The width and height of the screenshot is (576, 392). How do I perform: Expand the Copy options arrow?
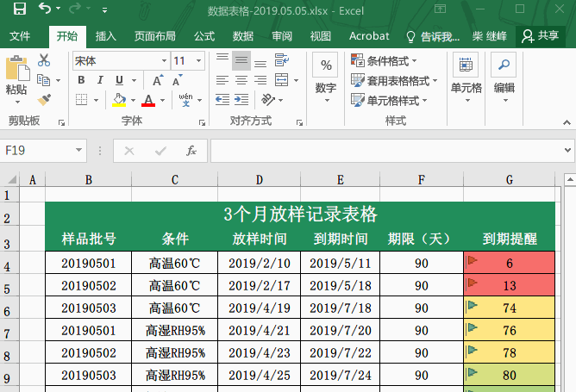pyautogui.click(x=59, y=80)
